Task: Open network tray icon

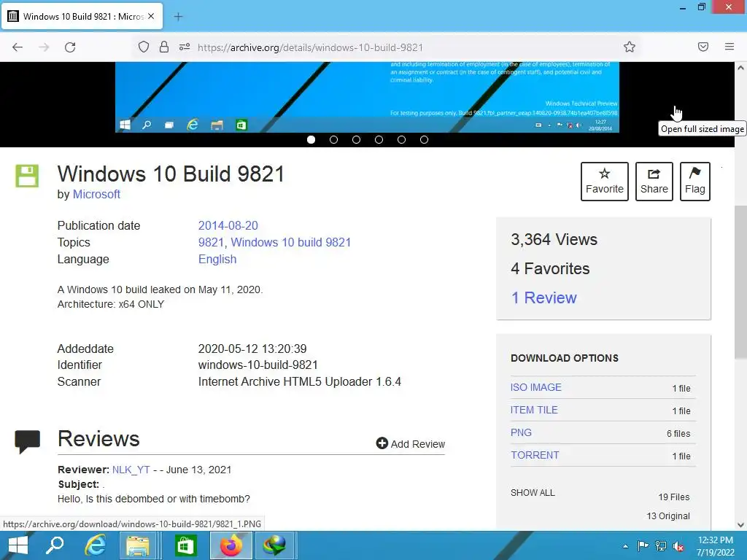Action: point(661,545)
